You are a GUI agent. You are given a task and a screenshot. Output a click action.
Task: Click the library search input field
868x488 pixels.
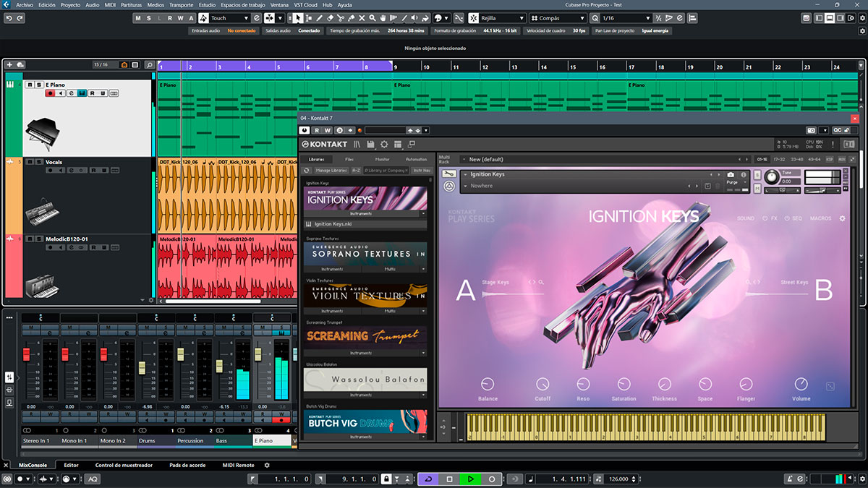pos(387,171)
